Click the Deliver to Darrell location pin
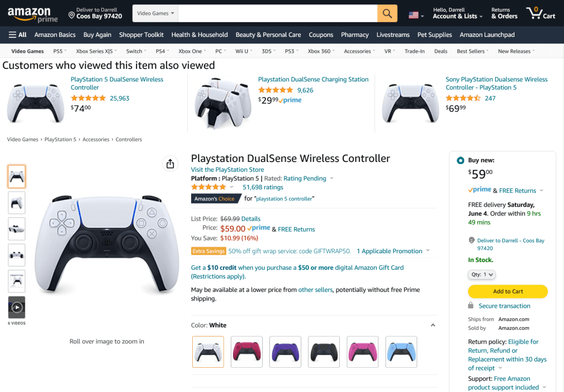Screen dimensions: 564x392 click(72, 15)
